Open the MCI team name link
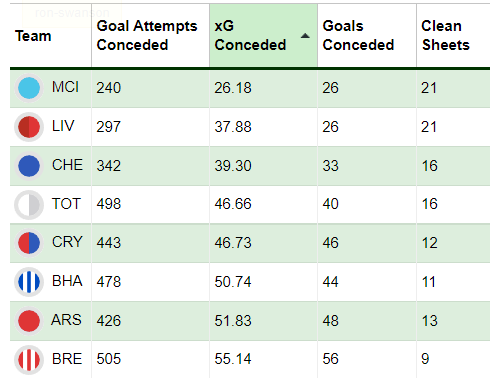The width and height of the screenshot is (494, 383). (65, 87)
